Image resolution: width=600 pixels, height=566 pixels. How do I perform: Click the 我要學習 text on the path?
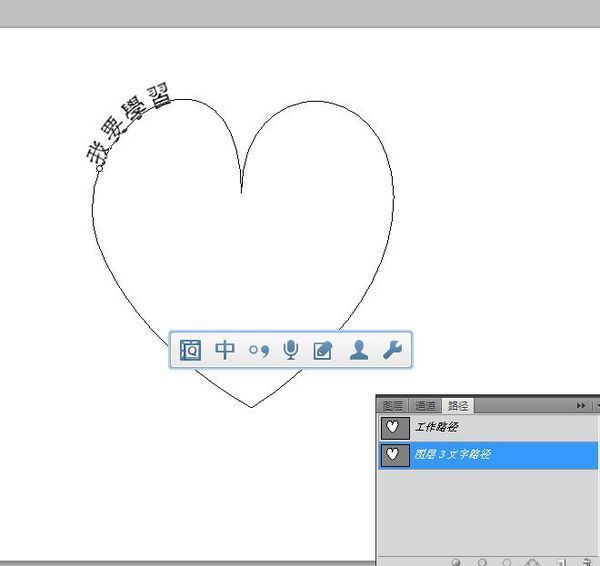[127, 125]
